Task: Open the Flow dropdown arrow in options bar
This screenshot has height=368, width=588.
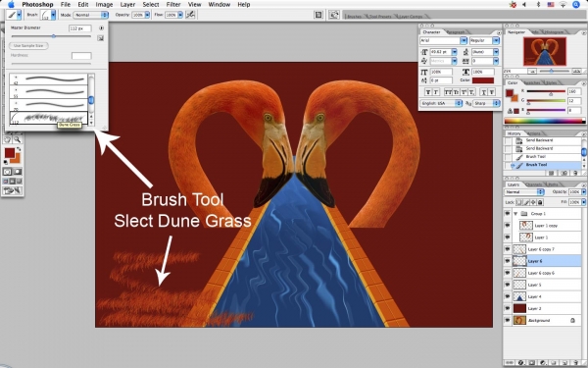Action: coord(180,15)
